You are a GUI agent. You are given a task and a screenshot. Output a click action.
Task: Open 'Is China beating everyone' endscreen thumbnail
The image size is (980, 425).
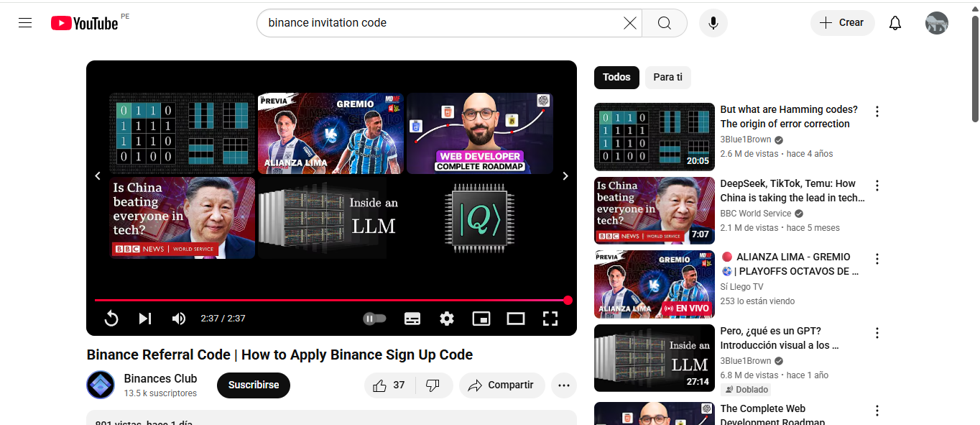(182, 218)
